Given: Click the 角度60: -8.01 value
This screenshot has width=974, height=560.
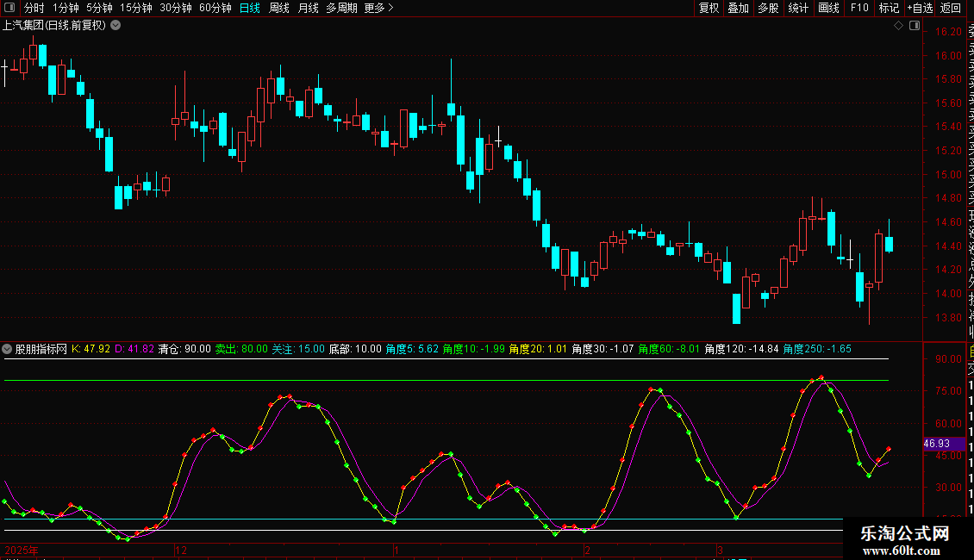Looking at the screenshot, I should (x=669, y=349).
